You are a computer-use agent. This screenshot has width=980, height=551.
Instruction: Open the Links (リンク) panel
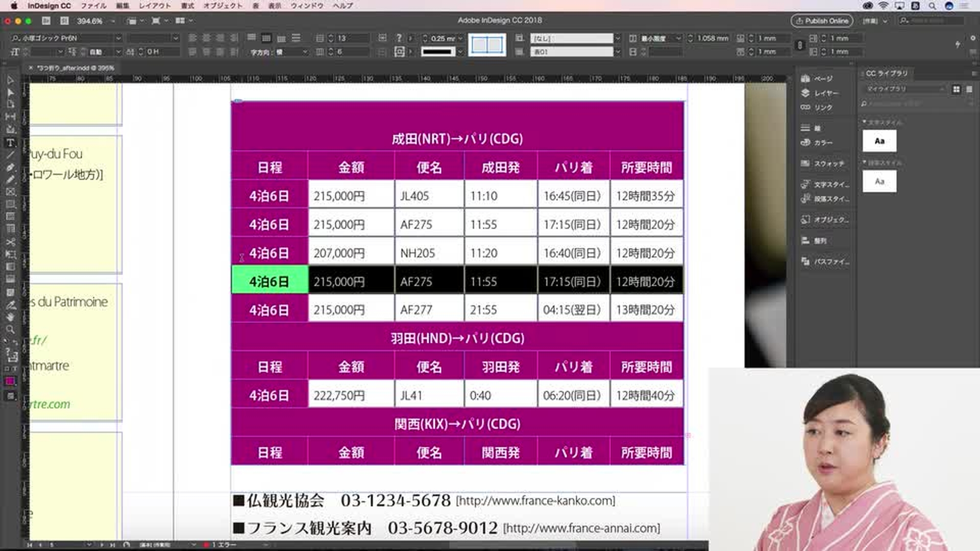pos(822,108)
